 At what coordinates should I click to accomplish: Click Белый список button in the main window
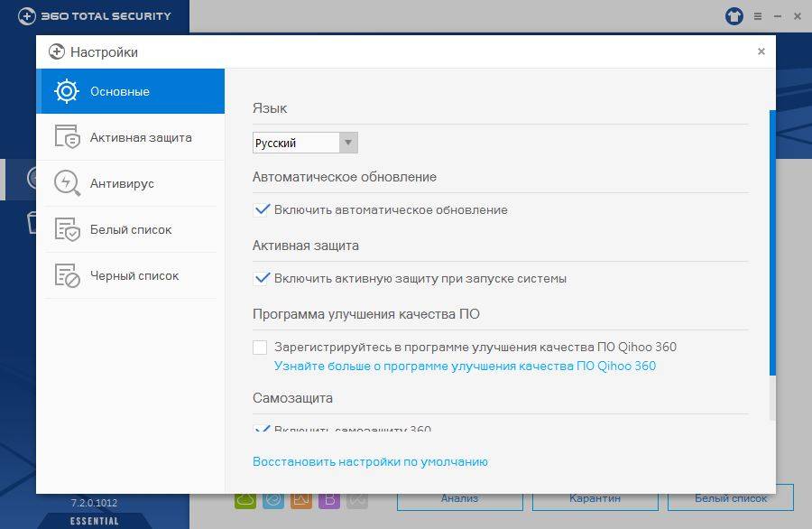(731, 498)
